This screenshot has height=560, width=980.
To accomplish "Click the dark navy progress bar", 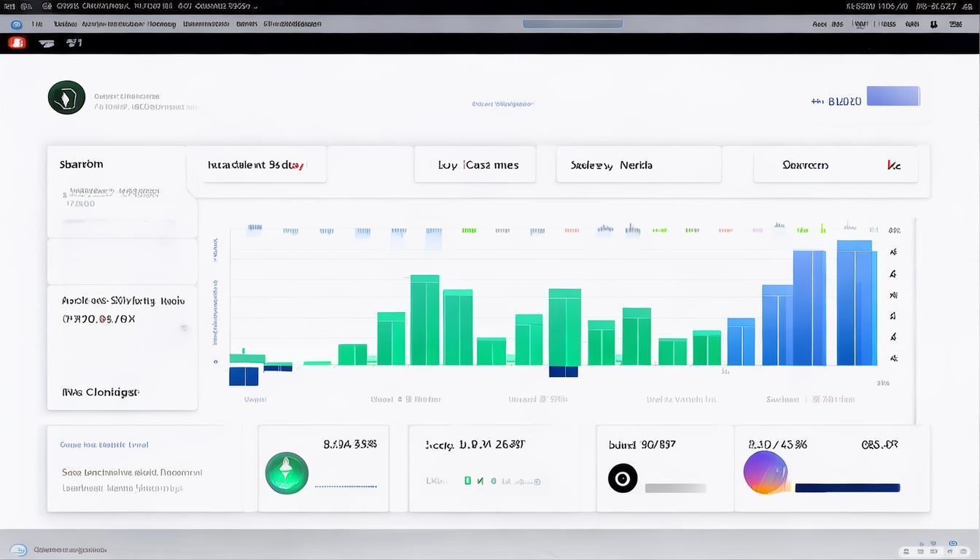I will [847, 488].
